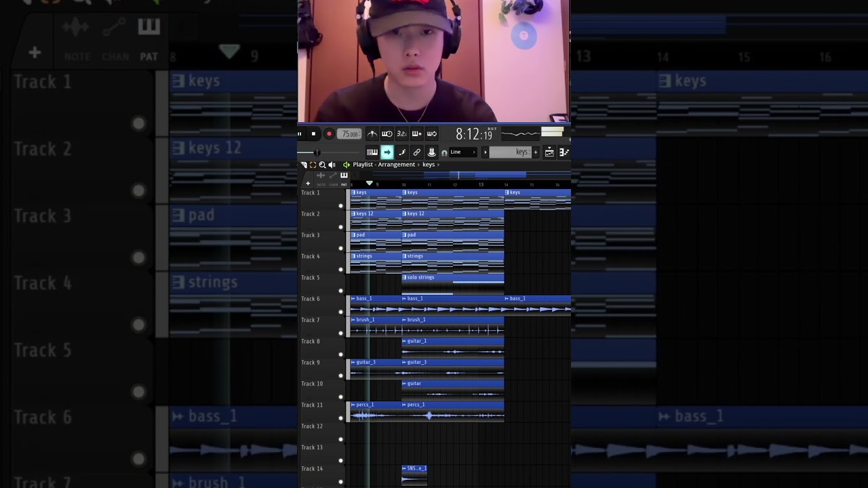Viewport: 868px width, 488px height.
Task: Mute Track 1 using its dot toggle
Action: tap(341, 205)
